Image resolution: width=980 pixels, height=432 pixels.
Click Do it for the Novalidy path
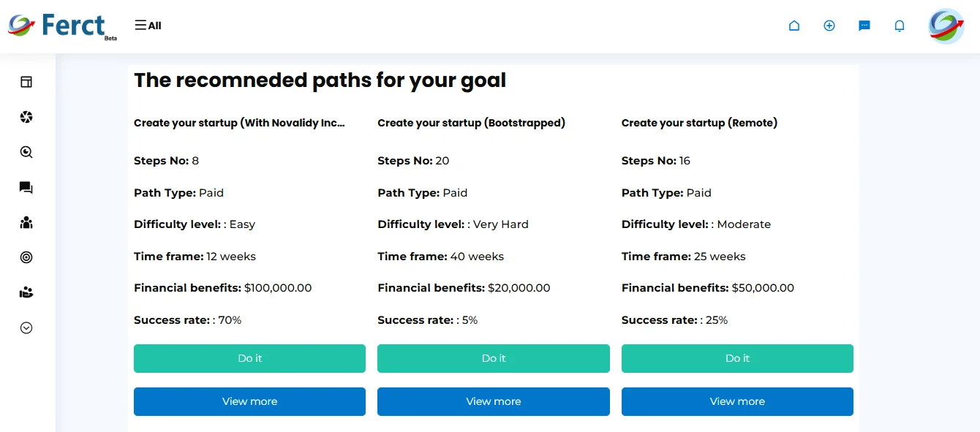[x=249, y=358]
